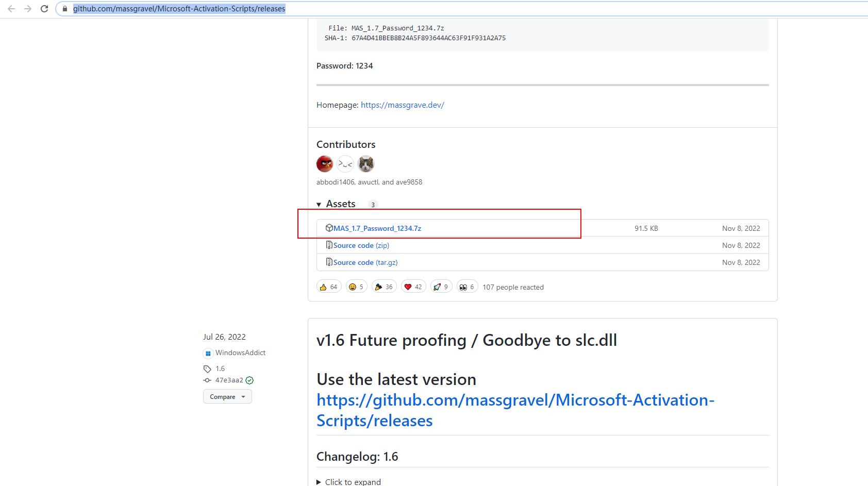Open abbodi1406's red bird avatar
The image size is (868, 486).
click(x=325, y=164)
